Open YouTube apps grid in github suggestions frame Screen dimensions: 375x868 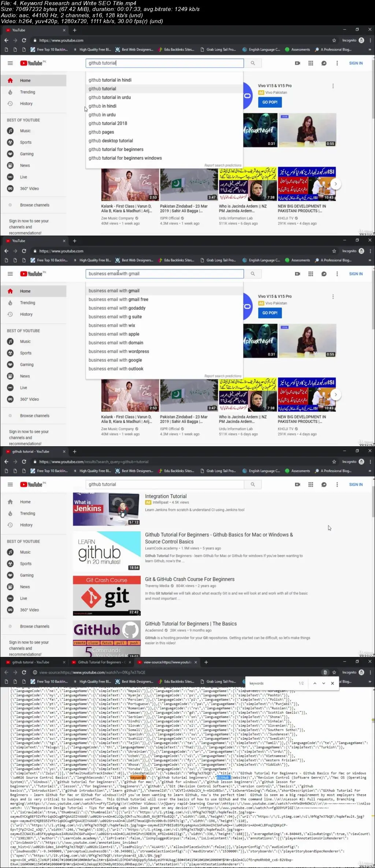click(x=311, y=63)
